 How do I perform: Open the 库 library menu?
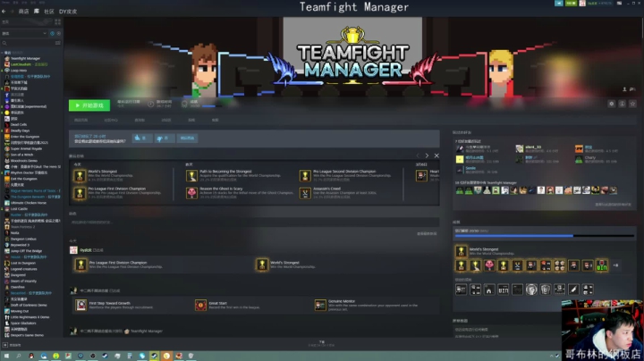coord(37,12)
